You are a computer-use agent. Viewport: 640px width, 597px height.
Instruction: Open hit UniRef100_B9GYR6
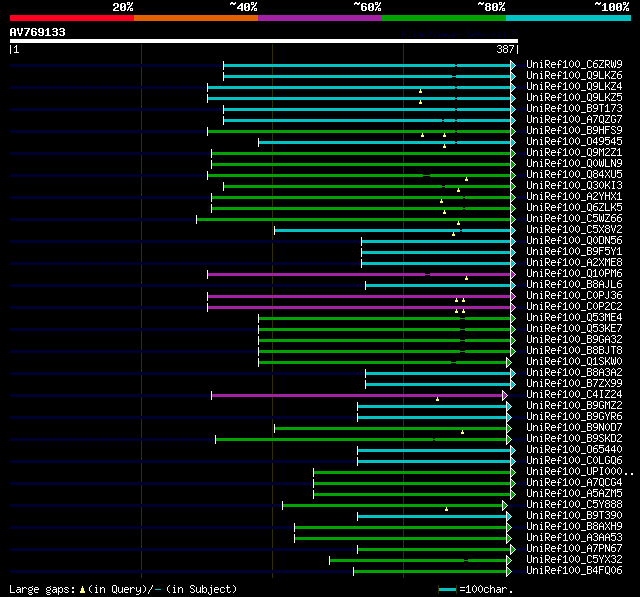click(x=574, y=417)
